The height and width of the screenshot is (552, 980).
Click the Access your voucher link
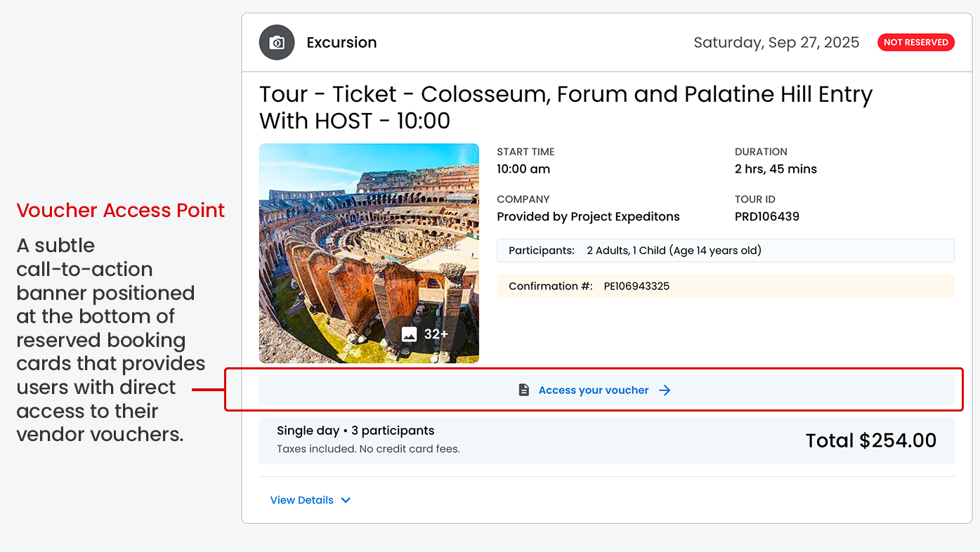coord(593,390)
